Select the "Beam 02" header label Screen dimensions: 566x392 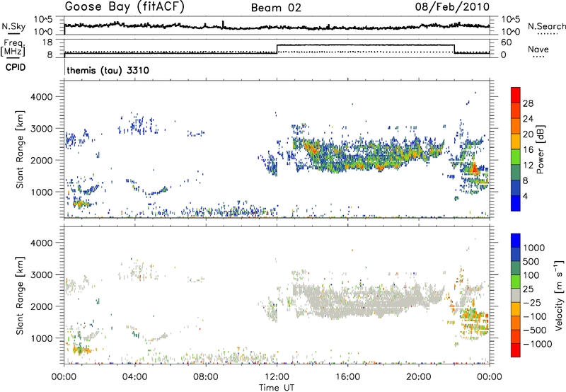[x=276, y=8]
